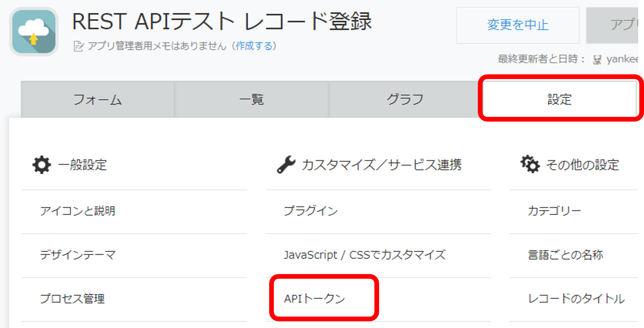Open the 言語ごとの名称 settings
644x328 pixels.
565,255
